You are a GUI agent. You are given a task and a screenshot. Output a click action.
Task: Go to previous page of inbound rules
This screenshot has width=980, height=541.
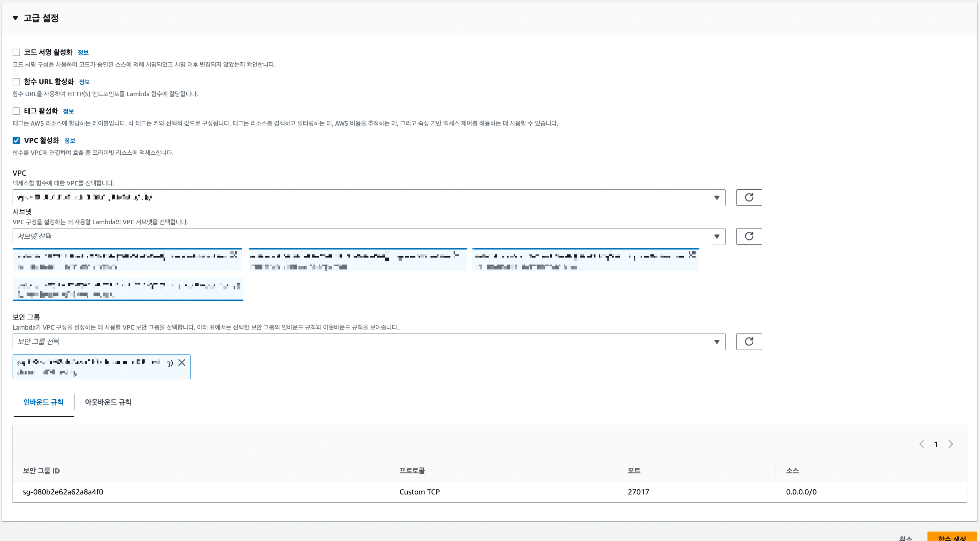(922, 444)
